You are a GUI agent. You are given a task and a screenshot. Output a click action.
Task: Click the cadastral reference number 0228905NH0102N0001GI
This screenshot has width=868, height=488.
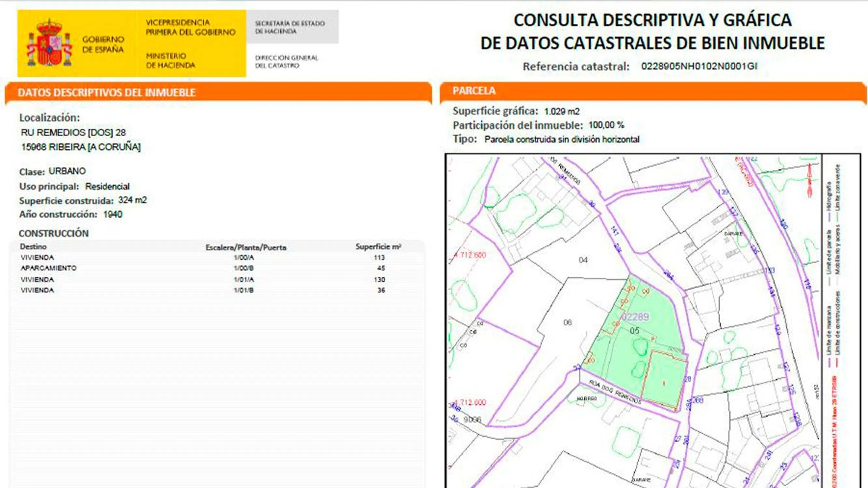699,66
